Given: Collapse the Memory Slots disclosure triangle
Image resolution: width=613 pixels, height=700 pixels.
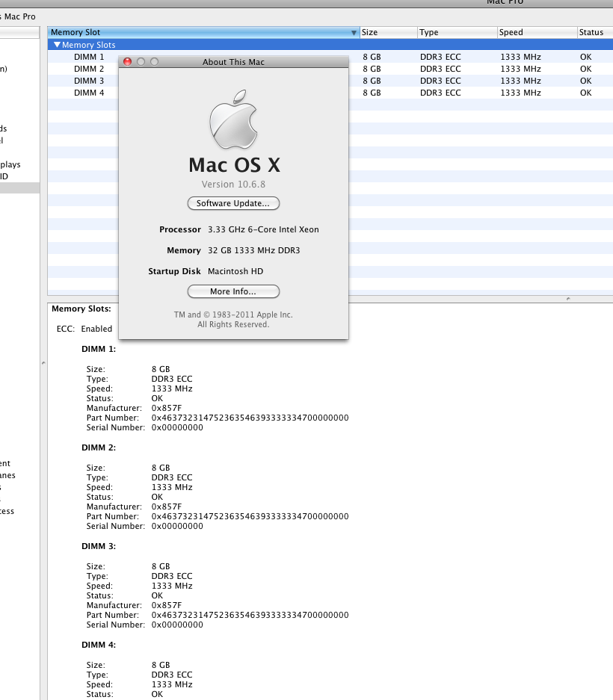Looking at the screenshot, I should point(57,45).
